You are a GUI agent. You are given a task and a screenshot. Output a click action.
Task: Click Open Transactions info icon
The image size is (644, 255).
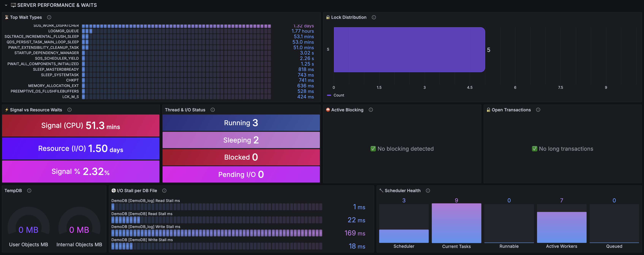pyautogui.click(x=538, y=110)
